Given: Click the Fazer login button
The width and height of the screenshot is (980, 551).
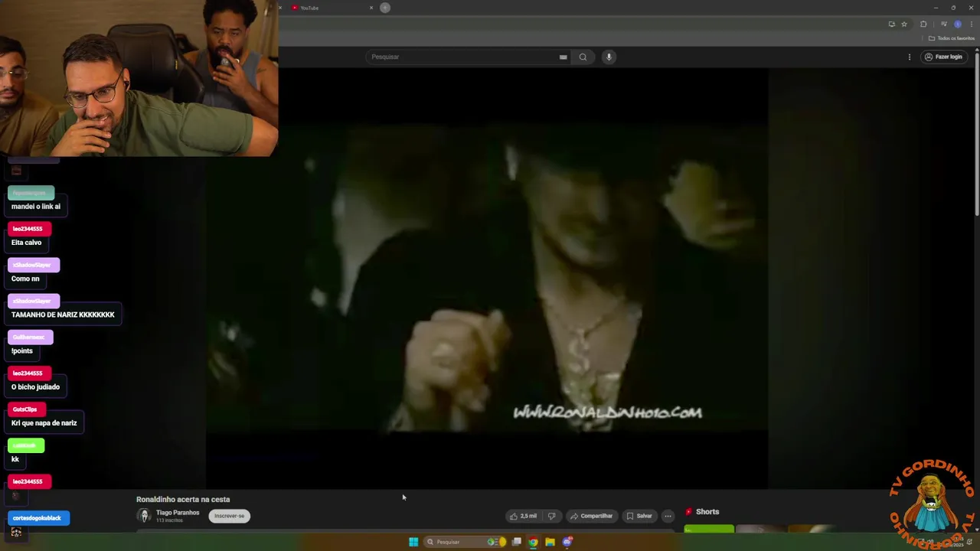Looking at the screenshot, I should [x=943, y=57].
